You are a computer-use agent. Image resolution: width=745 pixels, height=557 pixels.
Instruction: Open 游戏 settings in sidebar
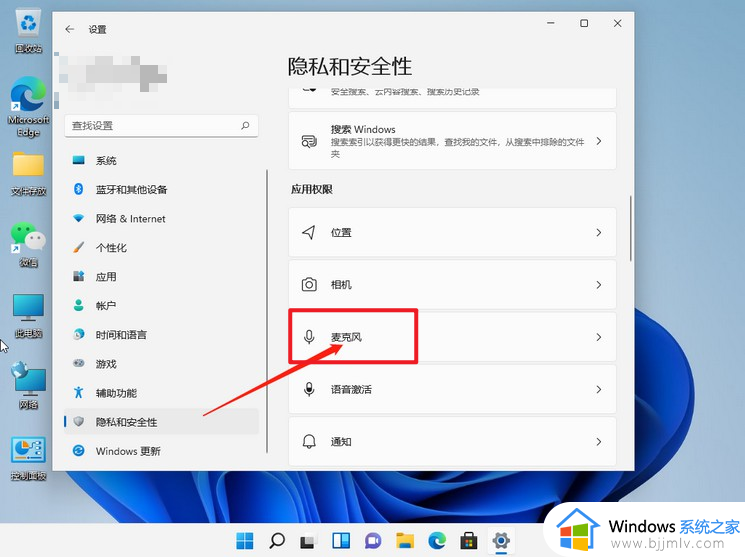162,364
